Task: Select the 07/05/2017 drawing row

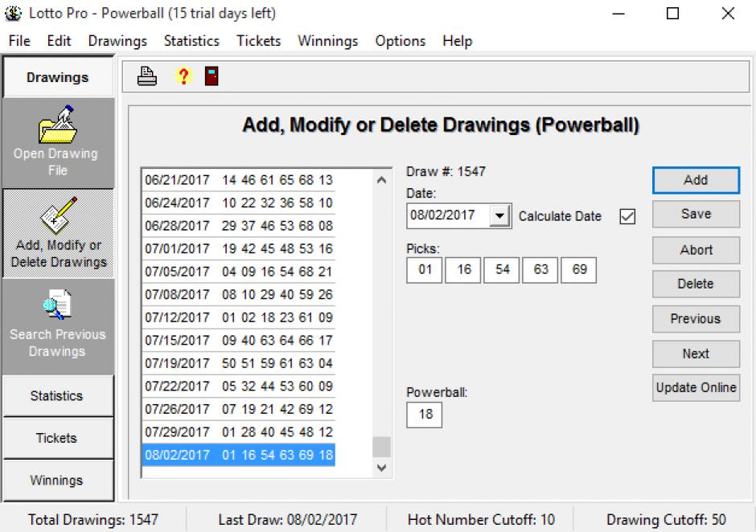Action: [x=239, y=272]
